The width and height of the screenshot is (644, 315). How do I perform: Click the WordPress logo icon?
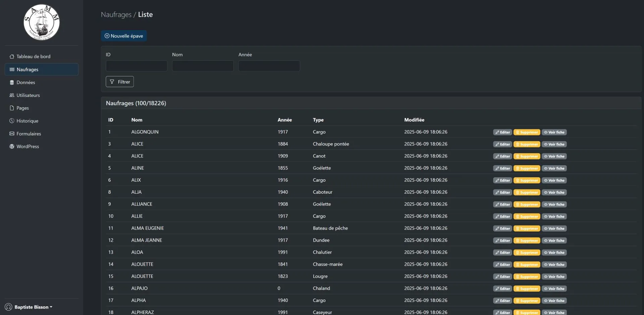click(12, 146)
